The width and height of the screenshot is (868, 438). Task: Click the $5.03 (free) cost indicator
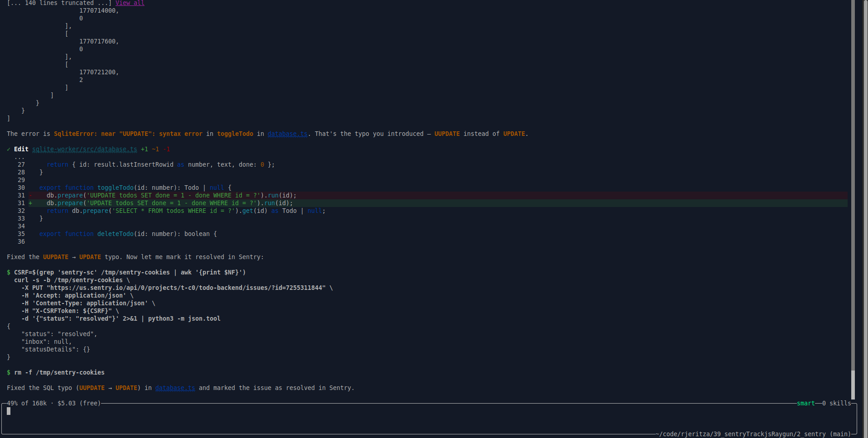[x=79, y=403]
